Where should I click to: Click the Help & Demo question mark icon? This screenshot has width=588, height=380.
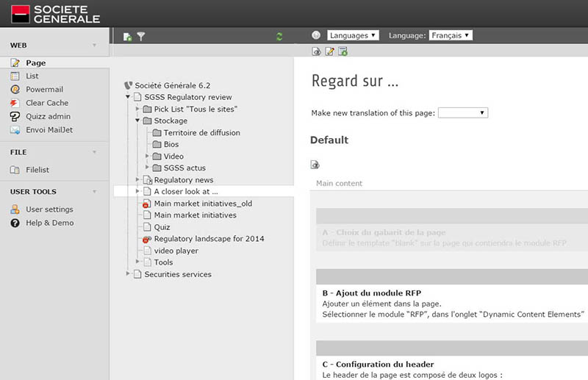15,223
